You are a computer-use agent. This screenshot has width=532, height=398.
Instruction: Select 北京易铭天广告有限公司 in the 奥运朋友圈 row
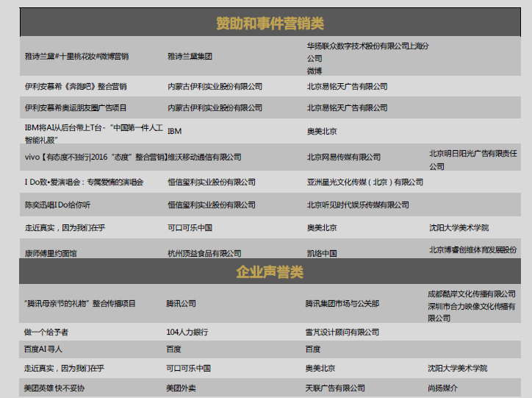click(x=347, y=108)
